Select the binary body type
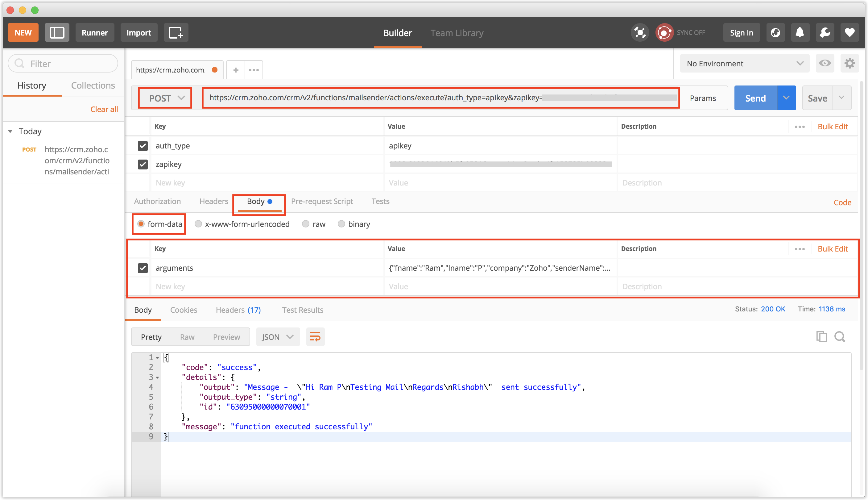Image resolution: width=868 pixels, height=500 pixels. tap(341, 224)
